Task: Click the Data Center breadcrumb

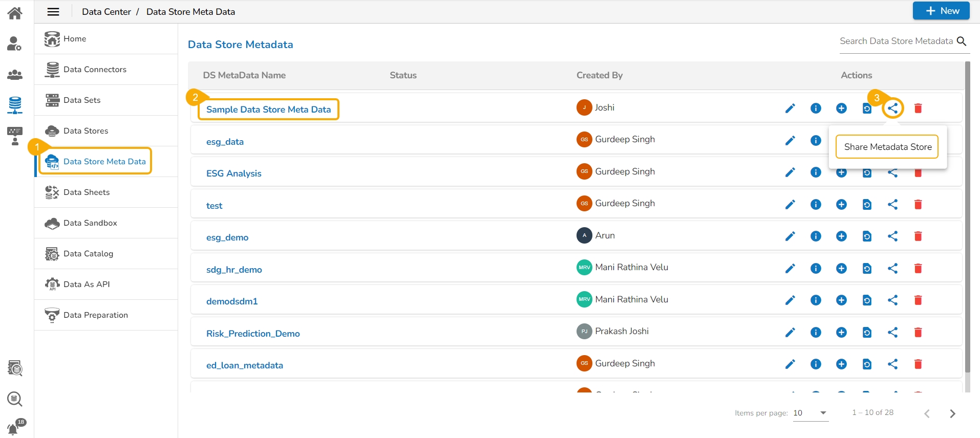Action: [106, 12]
